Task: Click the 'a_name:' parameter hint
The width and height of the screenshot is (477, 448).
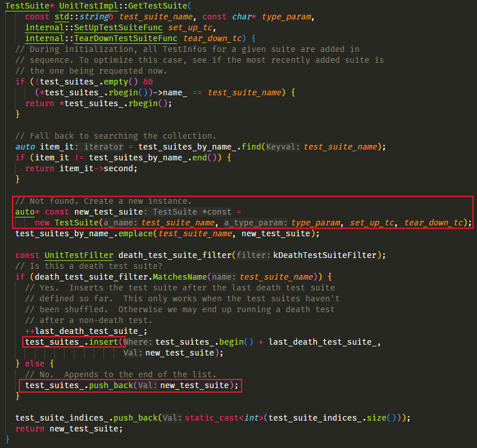Action: (121, 223)
